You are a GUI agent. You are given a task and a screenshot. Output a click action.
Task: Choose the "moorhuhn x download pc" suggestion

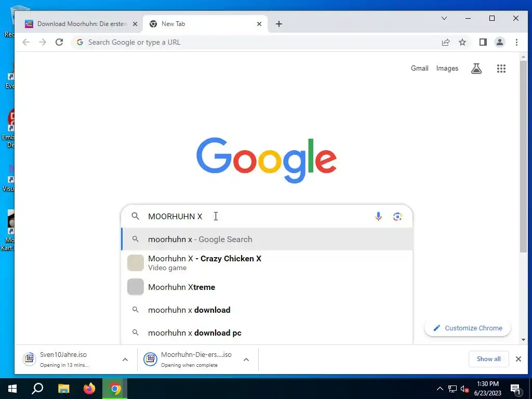pyautogui.click(x=267, y=333)
